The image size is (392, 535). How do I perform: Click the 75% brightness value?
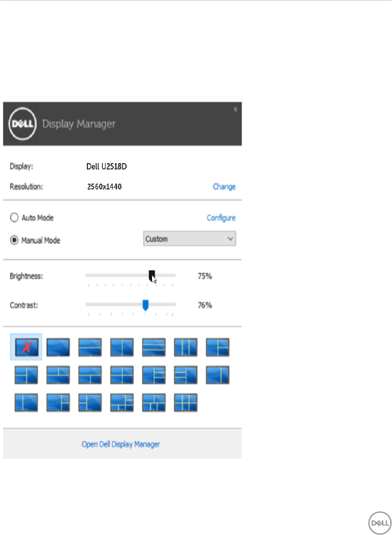(205, 276)
